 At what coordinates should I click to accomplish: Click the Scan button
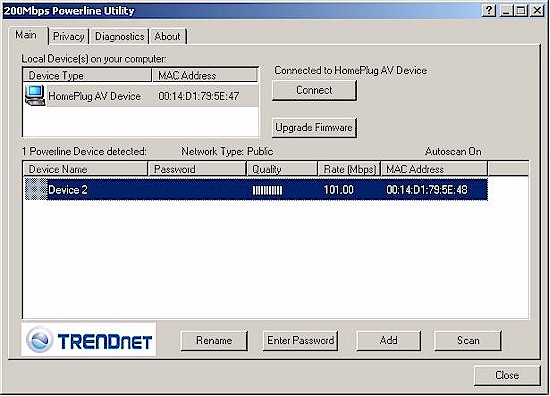(468, 341)
